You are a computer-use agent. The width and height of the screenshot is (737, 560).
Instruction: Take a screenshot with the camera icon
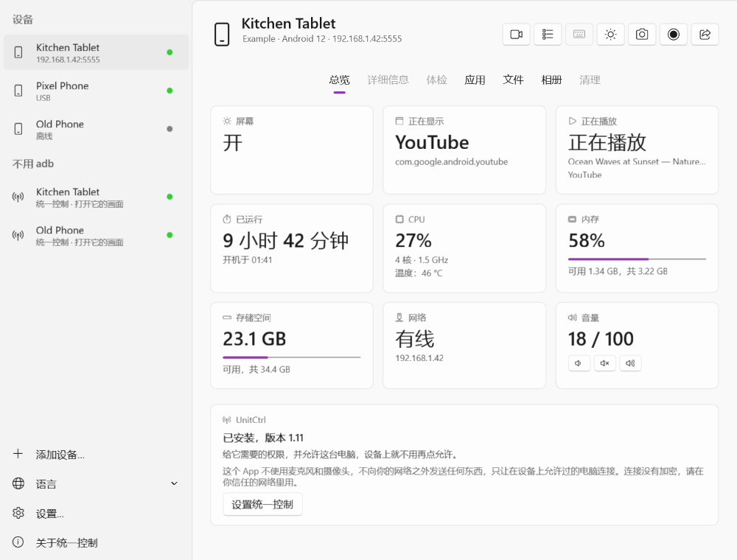click(x=642, y=35)
